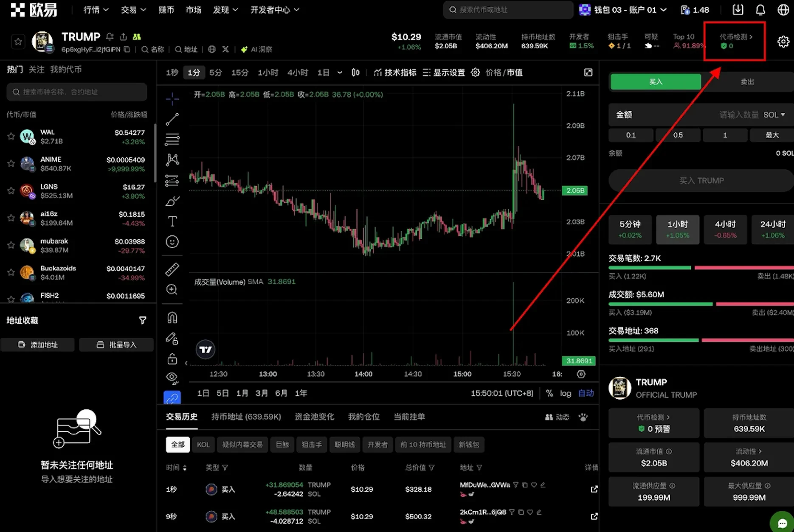Image resolution: width=794 pixels, height=532 pixels.
Task: Open the 钱包 03 - 账户 01 selector
Action: click(x=623, y=10)
